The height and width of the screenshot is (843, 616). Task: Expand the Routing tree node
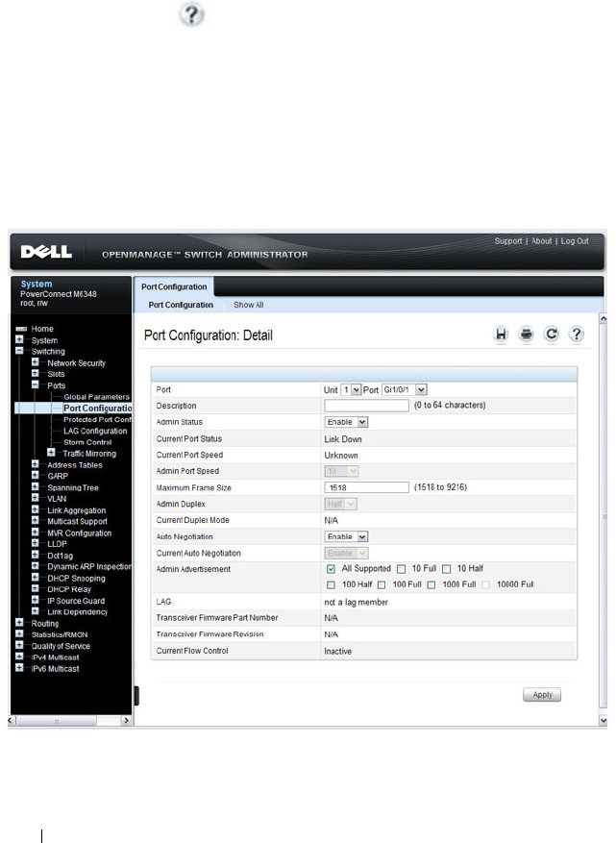point(19,623)
